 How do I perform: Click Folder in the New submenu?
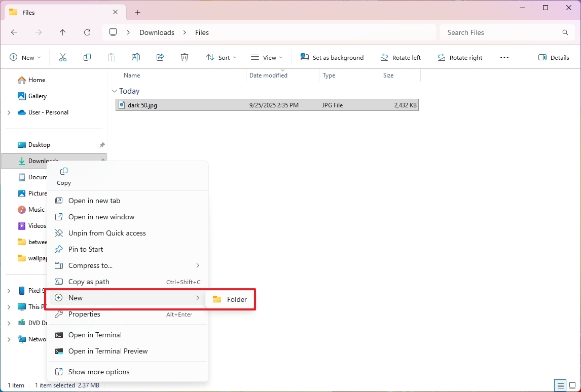pyautogui.click(x=230, y=299)
